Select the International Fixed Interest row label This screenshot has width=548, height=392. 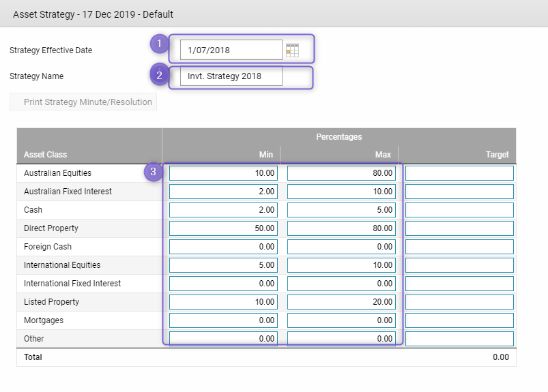(72, 284)
